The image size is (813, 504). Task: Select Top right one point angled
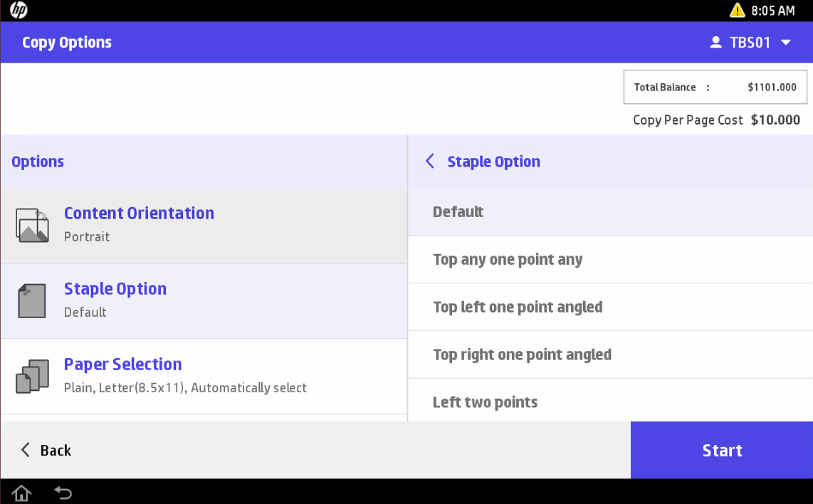coord(610,355)
